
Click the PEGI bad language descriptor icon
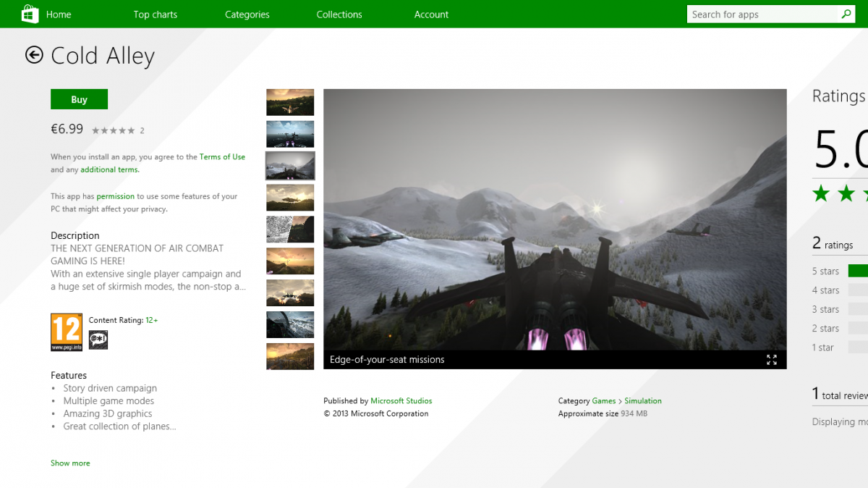pos(98,340)
